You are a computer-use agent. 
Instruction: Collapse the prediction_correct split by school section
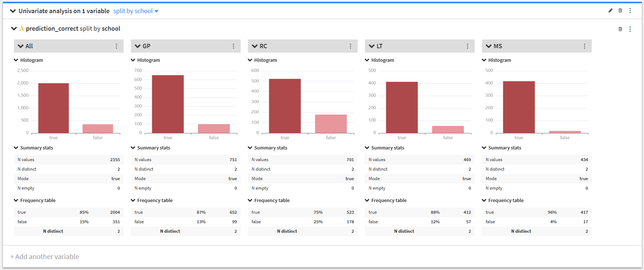tap(14, 28)
